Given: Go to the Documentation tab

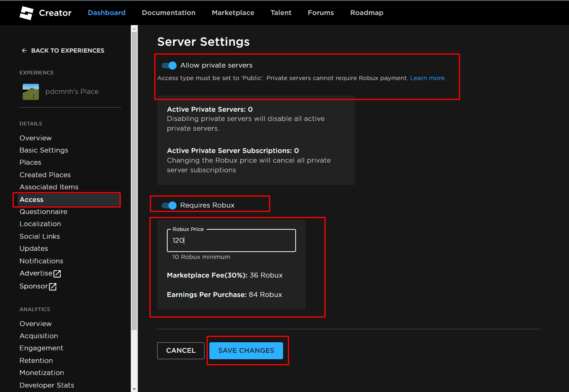Looking at the screenshot, I should [x=168, y=13].
